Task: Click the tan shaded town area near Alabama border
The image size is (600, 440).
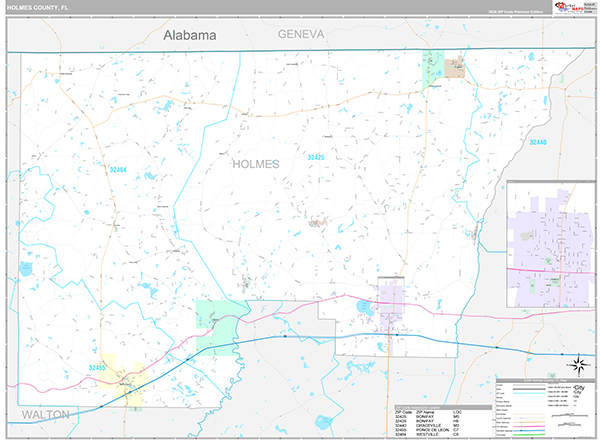Action: click(x=455, y=68)
